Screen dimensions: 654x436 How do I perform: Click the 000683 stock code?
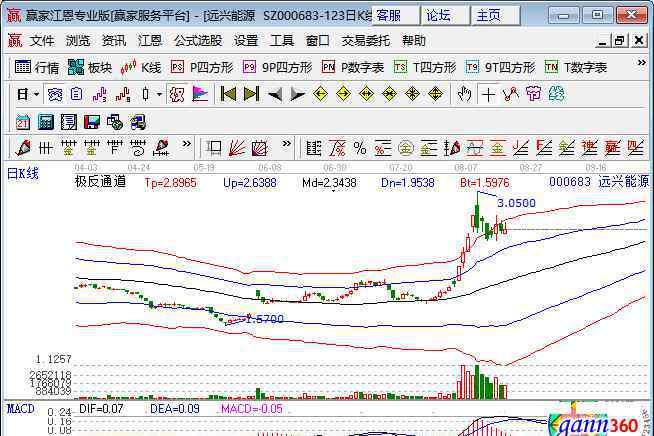point(570,182)
